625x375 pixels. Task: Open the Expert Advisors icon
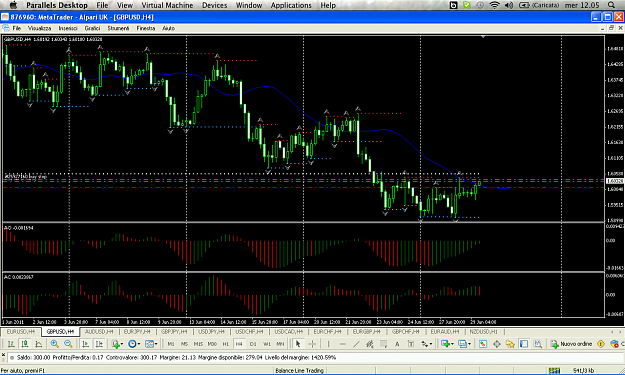pos(614,344)
